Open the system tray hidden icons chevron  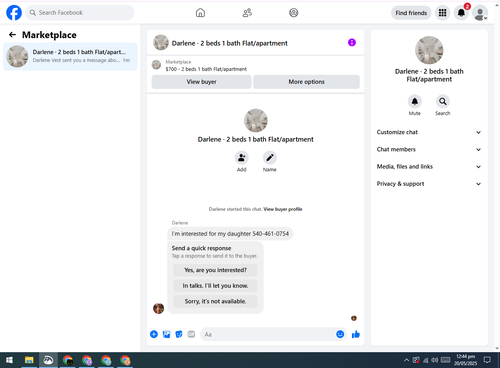(406, 360)
